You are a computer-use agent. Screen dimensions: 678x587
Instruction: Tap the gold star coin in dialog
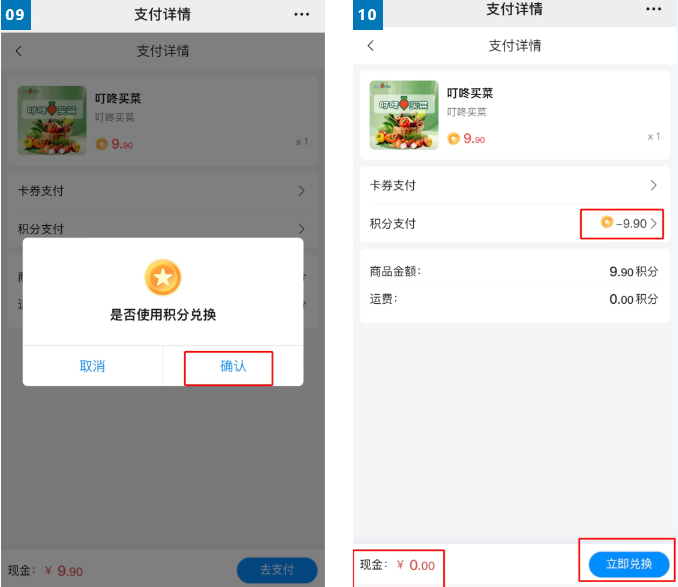pyautogui.click(x=163, y=277)
